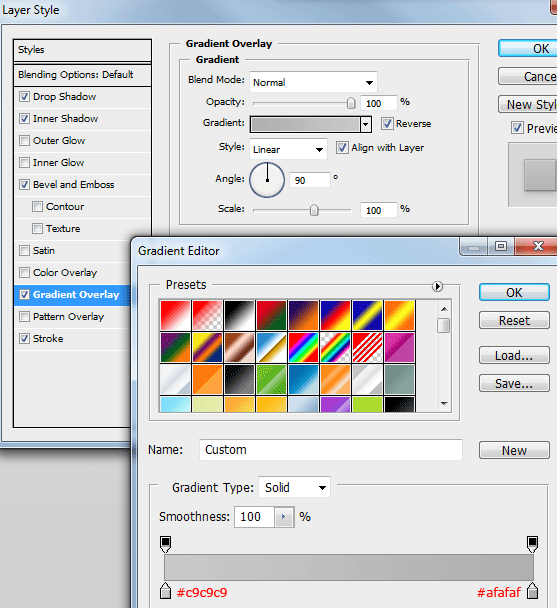Click the Load... button
This screenshot has height=608, width=557.
pos(514,355)
